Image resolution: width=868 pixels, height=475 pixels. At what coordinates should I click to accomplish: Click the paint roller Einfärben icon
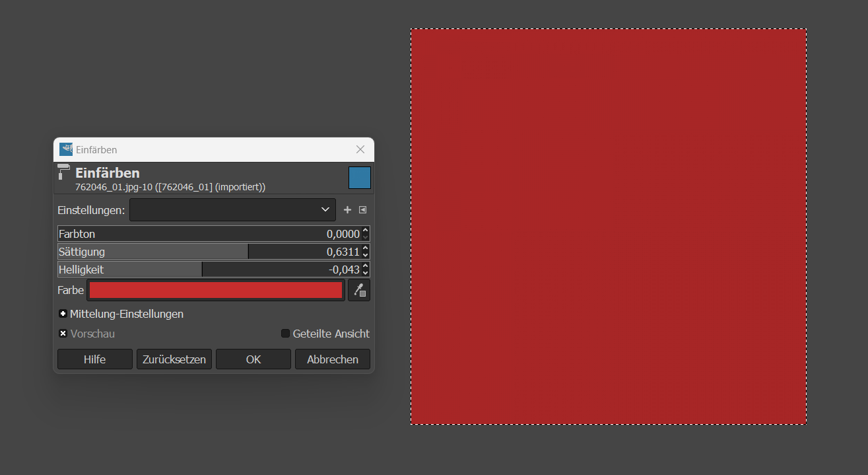point(64,172)
